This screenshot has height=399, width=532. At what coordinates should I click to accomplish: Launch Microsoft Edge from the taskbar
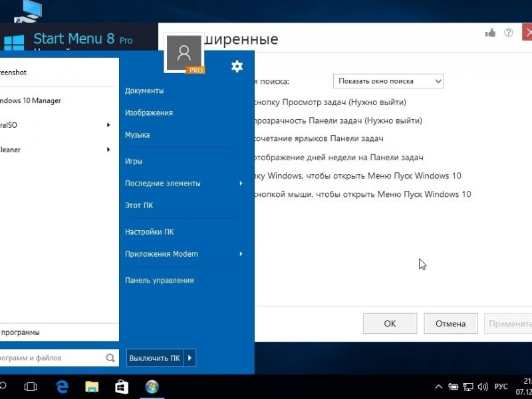pyautogui.click(x=62, y=386)
